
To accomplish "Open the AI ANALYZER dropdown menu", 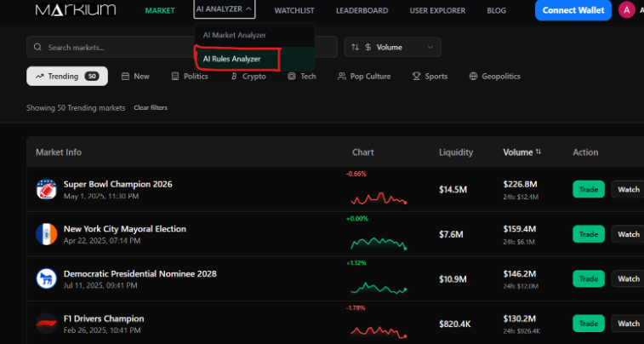I will [225, 9].
